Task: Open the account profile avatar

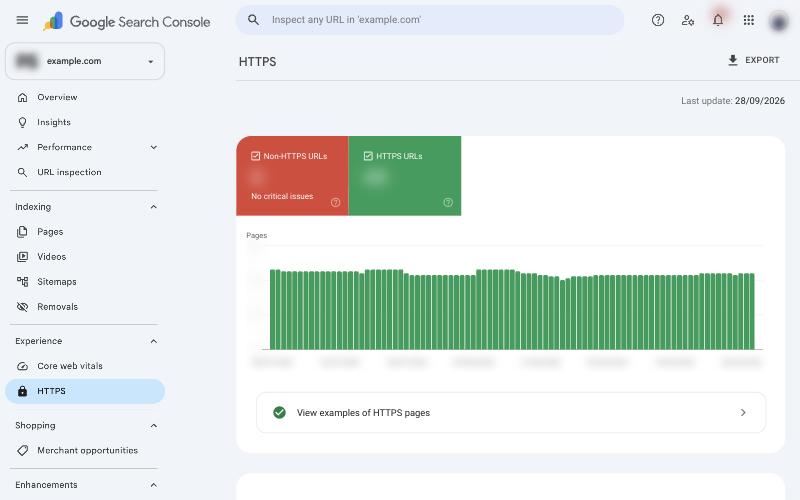Action: click(779, 21)
